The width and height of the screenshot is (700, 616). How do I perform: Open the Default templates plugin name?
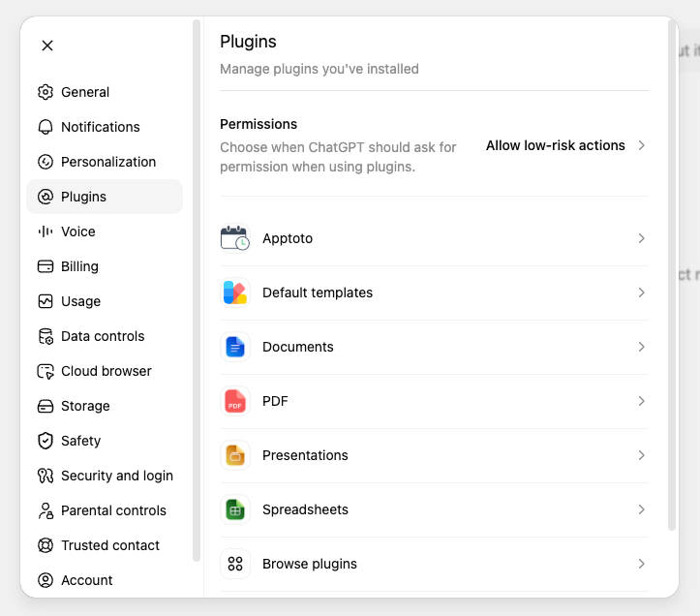point(318,293)
